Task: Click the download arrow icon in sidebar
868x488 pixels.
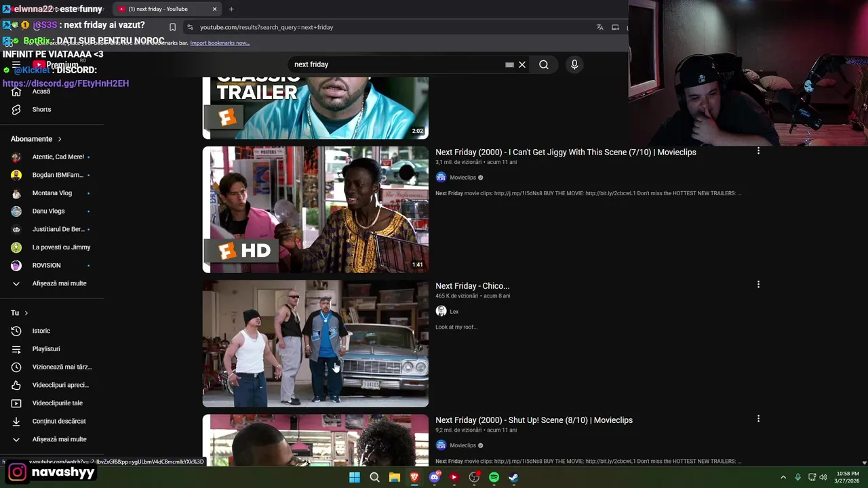Action: [x=16, y=421]
